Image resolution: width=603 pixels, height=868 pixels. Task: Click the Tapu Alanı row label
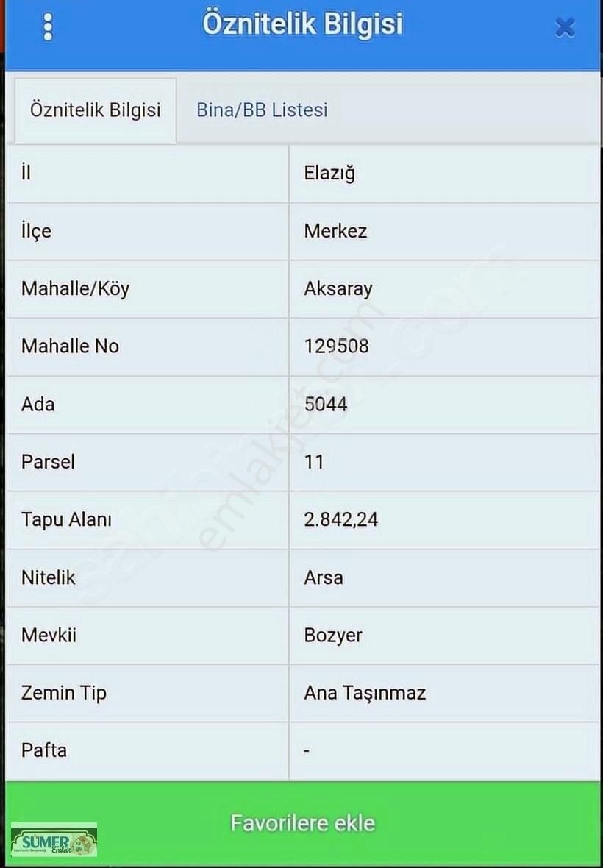coord(66,519)
